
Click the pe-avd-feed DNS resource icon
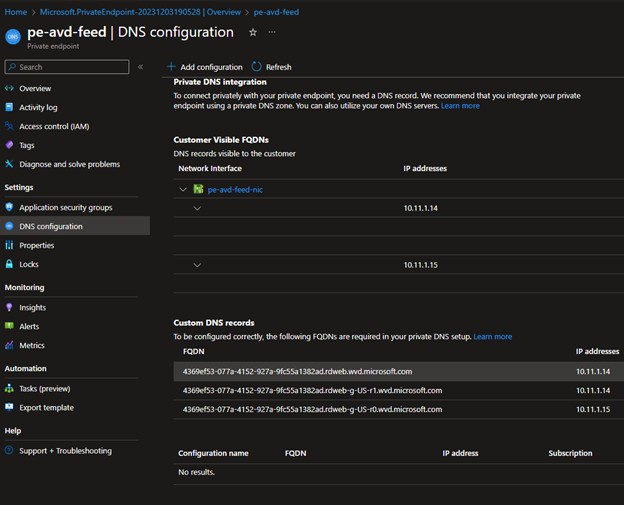click(13, 37)
